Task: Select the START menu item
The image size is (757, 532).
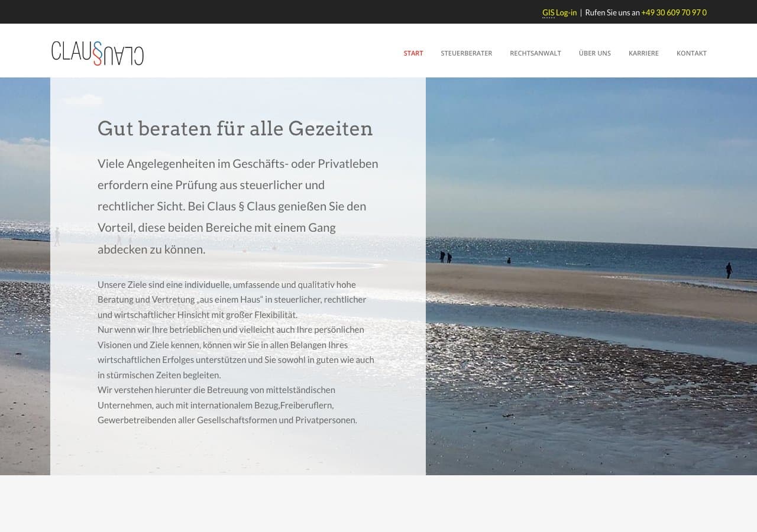Action: click(x=413, y=53)
